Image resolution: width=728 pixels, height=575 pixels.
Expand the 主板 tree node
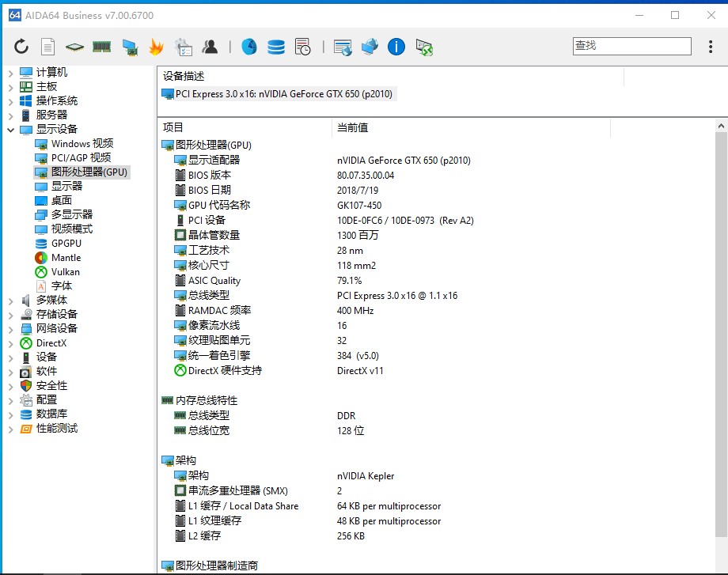click(x=10, y=87)
